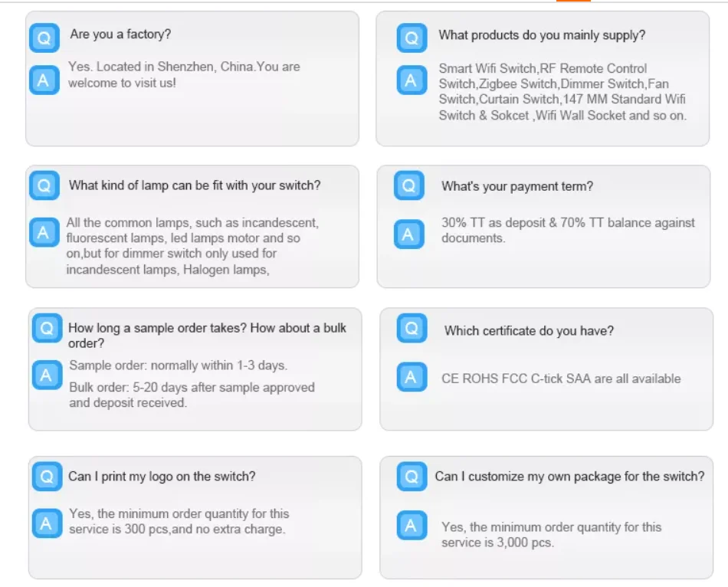728x587 pixels.
Task: Select the 'What's your payment term?' question text
Action: point(517,187)
